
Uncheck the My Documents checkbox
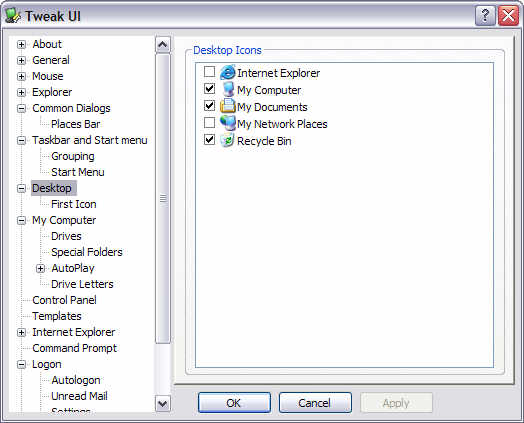(x=210, y=105)
